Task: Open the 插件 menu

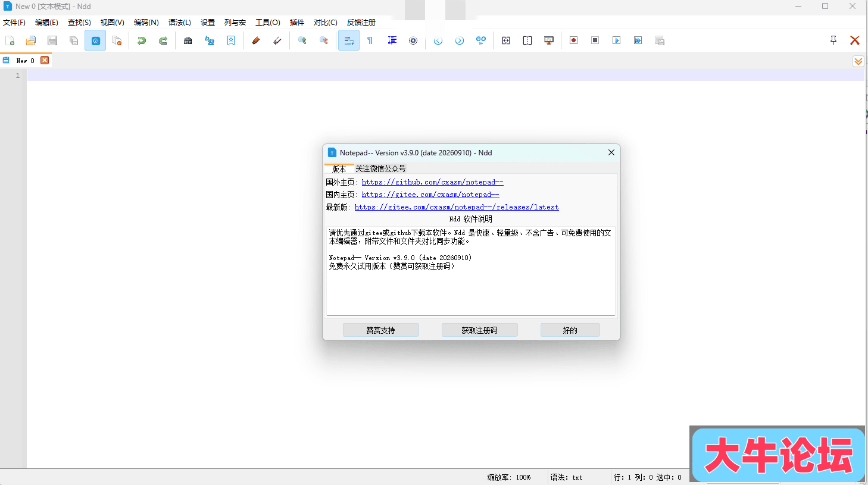Action: tap(297, 23)
